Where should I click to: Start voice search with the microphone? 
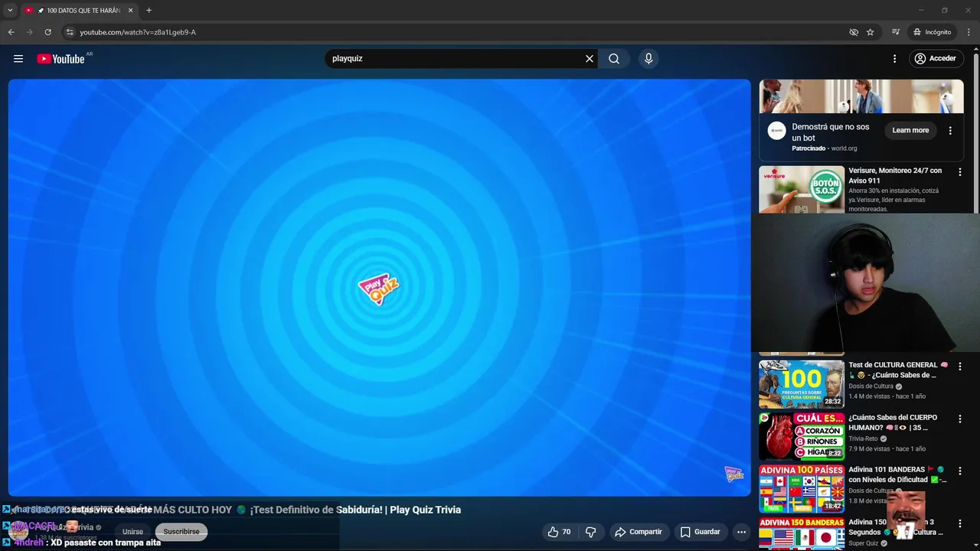click(648, 59)
